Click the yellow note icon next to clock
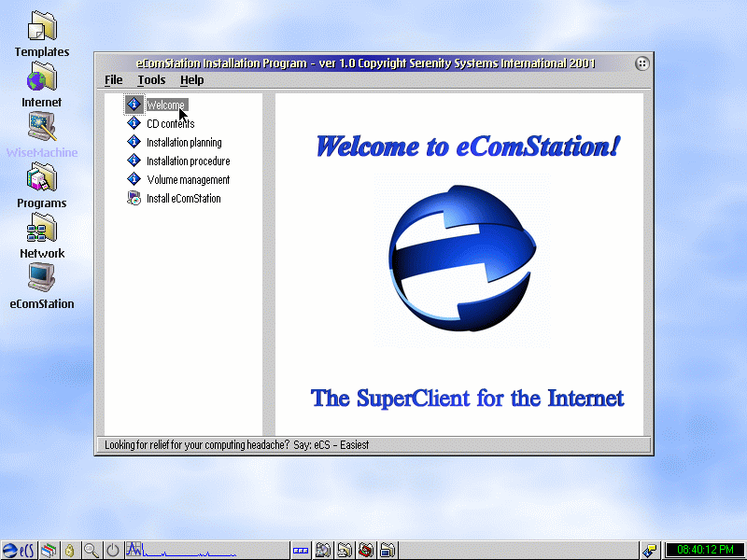The width and height of the screenshot is (747, 560). click(650, 551)
